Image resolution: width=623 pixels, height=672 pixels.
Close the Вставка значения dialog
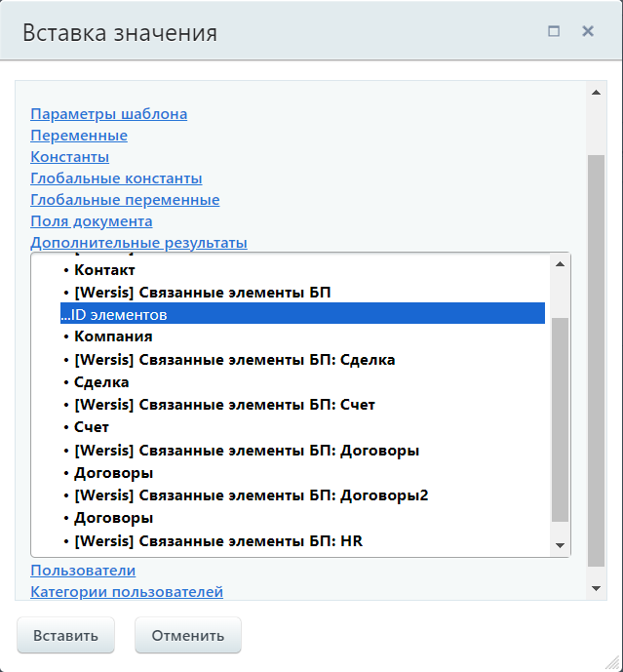(x=588, y=31)
